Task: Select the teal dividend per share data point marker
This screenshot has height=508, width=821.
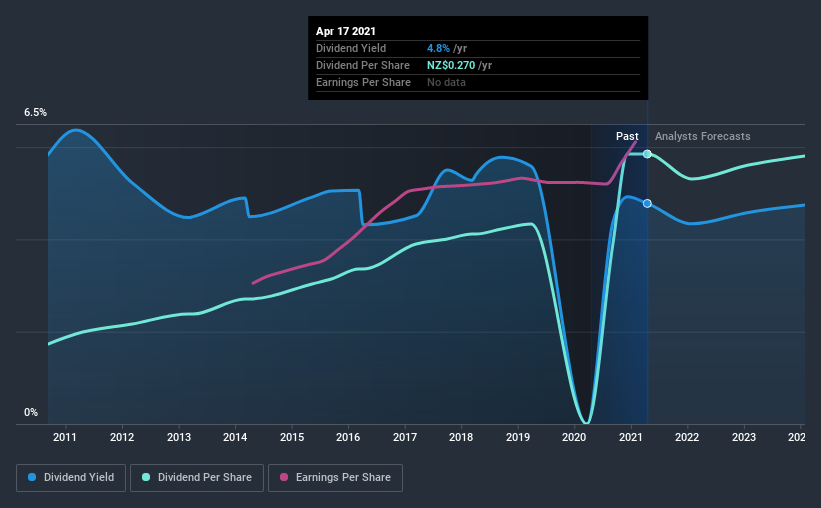Action: 647,154
